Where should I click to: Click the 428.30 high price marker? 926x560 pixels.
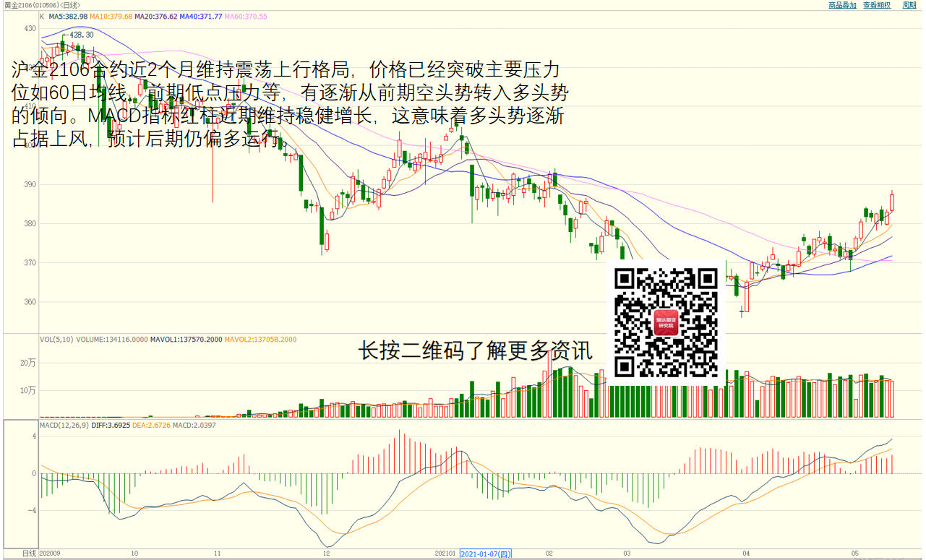tap(81, 35)
